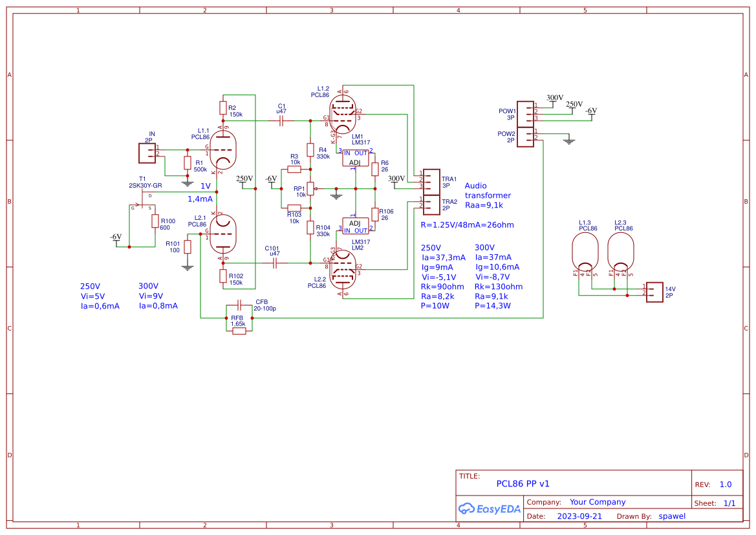The height and width of the screenshot is (535, 756).
Task: Click resistor R2 150k
Action: pyautogui.click(x=223, y=107)
